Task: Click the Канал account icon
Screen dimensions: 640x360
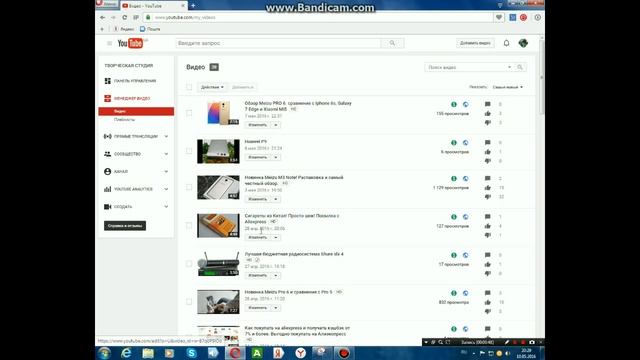Action: coord(107,171)
